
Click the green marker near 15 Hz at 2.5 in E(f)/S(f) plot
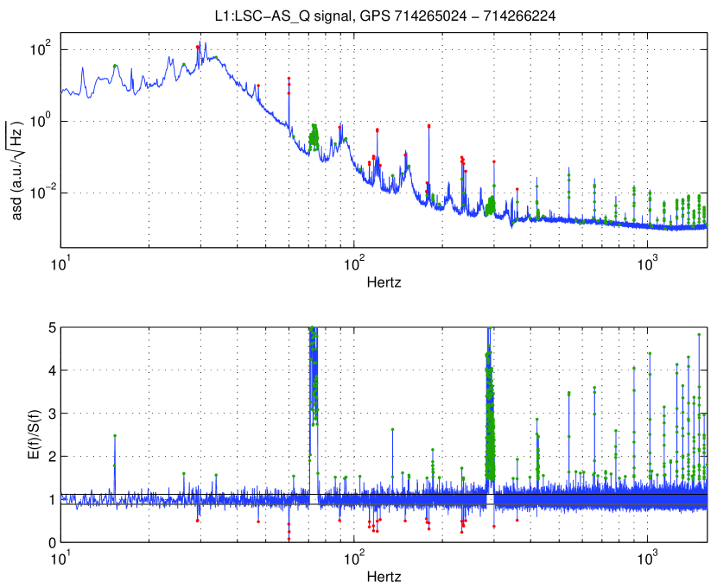coord(115,436)
